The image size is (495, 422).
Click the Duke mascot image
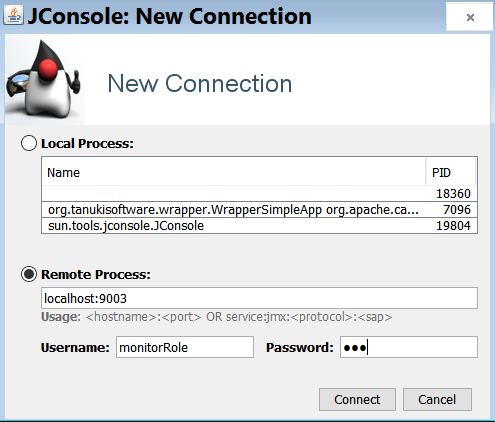[x=44, y=80]
